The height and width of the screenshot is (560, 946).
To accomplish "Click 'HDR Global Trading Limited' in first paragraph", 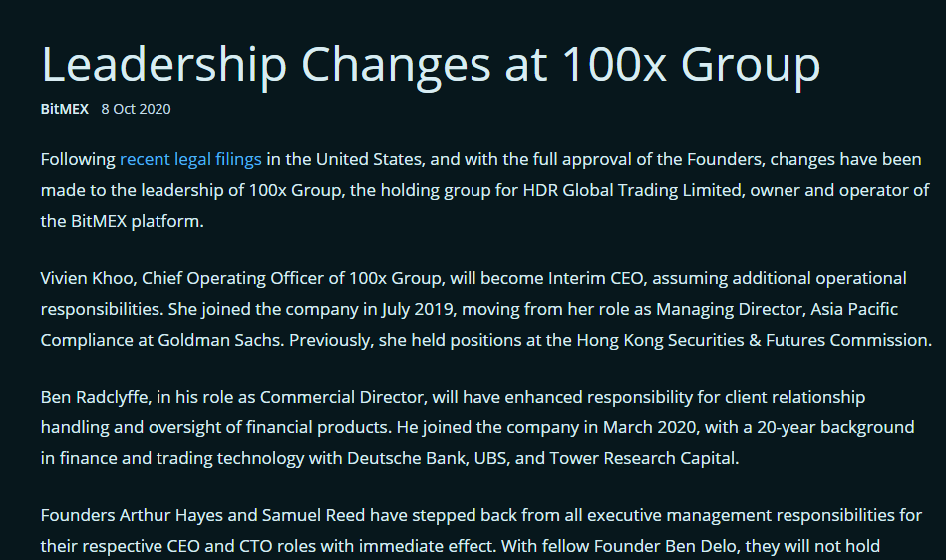I will click(x=632, y=190).
